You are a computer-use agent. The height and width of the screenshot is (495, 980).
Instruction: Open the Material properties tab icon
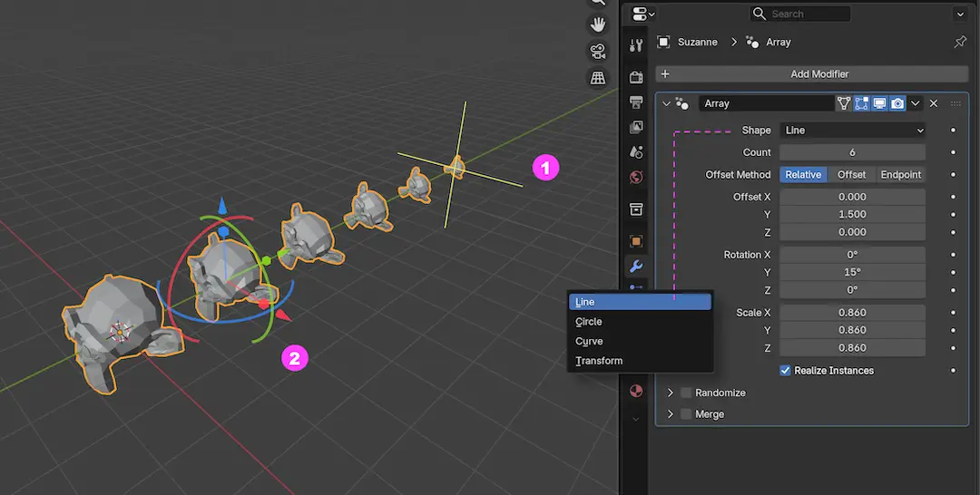(x=636, y=391)
